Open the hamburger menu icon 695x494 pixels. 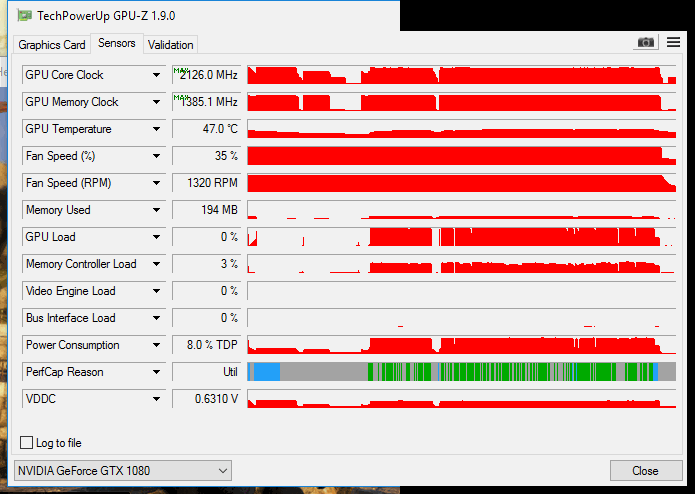pyautogui.click(x=673, y=42)
